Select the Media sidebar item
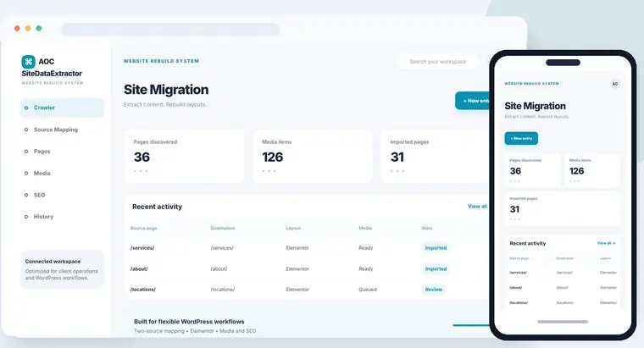The image size is (644, 348). tap(42, 174)
